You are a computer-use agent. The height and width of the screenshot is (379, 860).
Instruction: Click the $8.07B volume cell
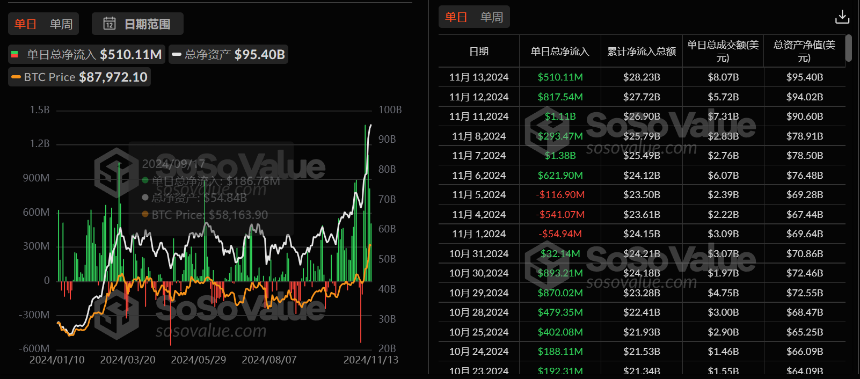point(722,77)
